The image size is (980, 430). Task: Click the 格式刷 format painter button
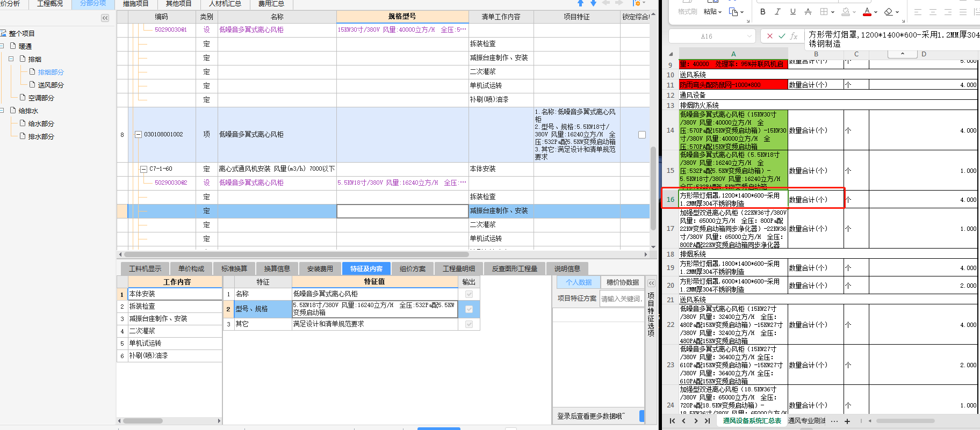coord(687,11)
